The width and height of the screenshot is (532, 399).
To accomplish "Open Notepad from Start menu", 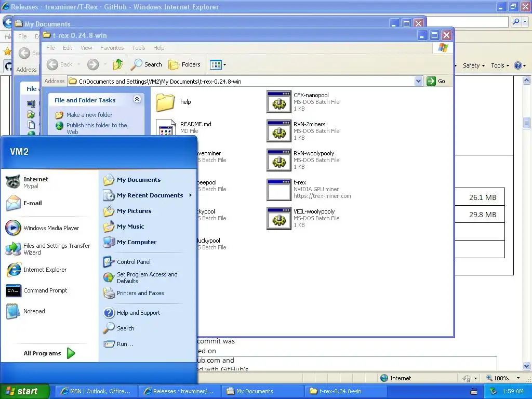I will (x=25, y=311).
